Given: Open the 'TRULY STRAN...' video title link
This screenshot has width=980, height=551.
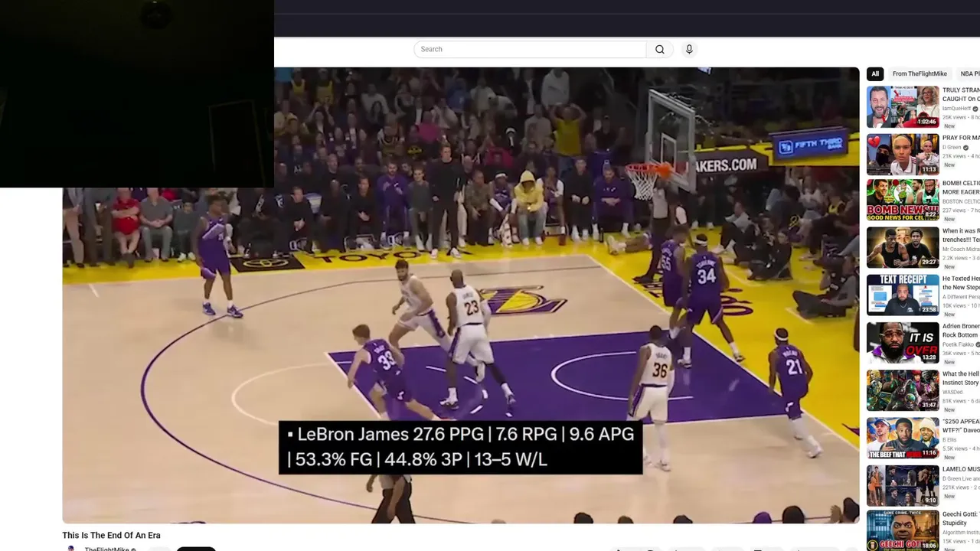Looking at the screenshot, I should pyautogui.click(x=961, y=94).
